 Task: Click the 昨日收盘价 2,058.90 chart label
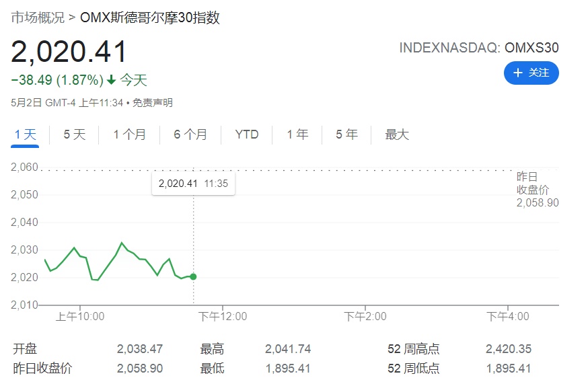pos(537,190)
